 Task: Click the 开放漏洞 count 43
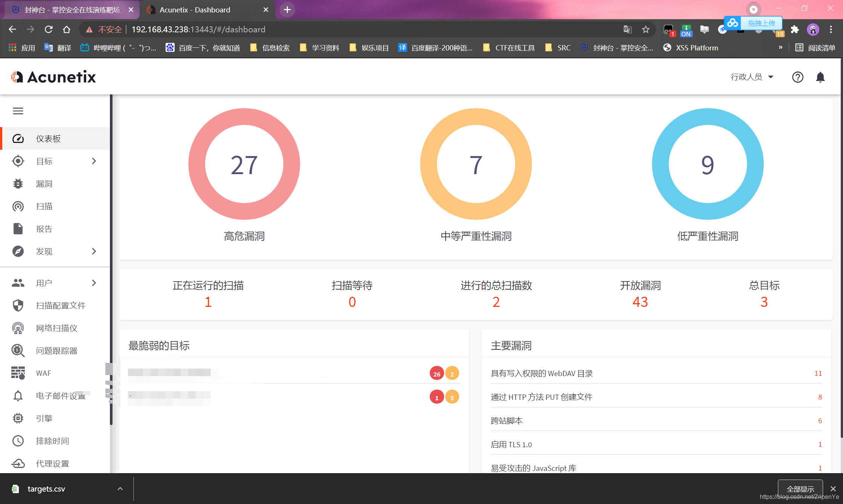pos(640,302)
